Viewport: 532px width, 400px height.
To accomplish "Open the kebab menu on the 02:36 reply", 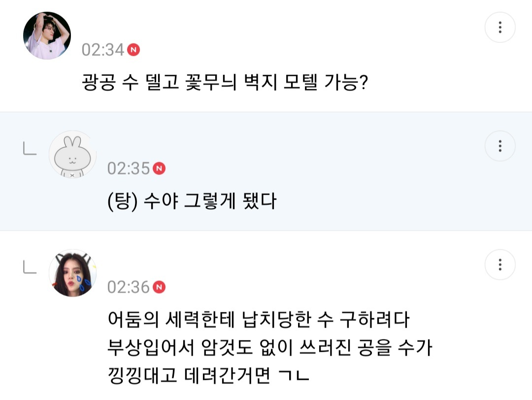I will (x=500, y=265).
